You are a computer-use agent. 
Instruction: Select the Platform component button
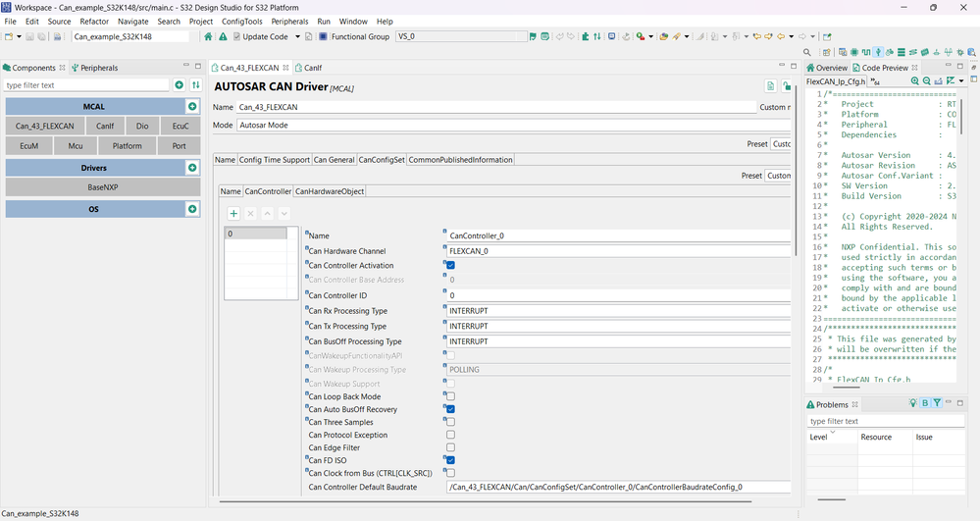click(128, 146)
